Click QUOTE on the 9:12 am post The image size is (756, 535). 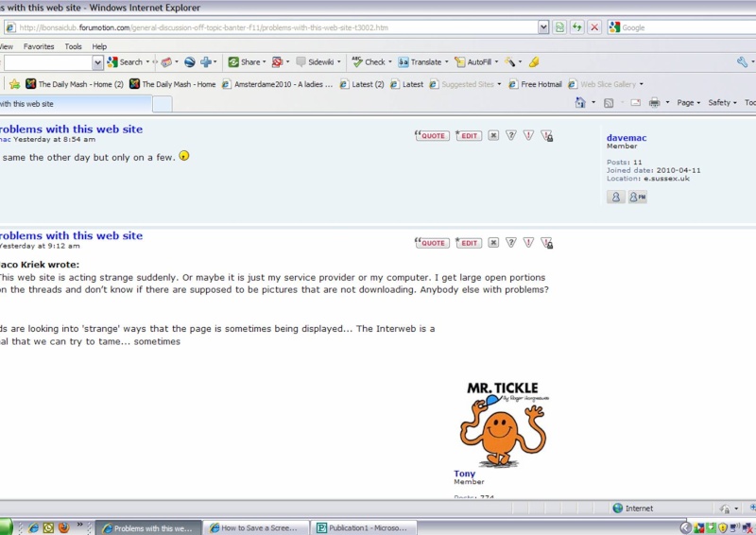432,243
